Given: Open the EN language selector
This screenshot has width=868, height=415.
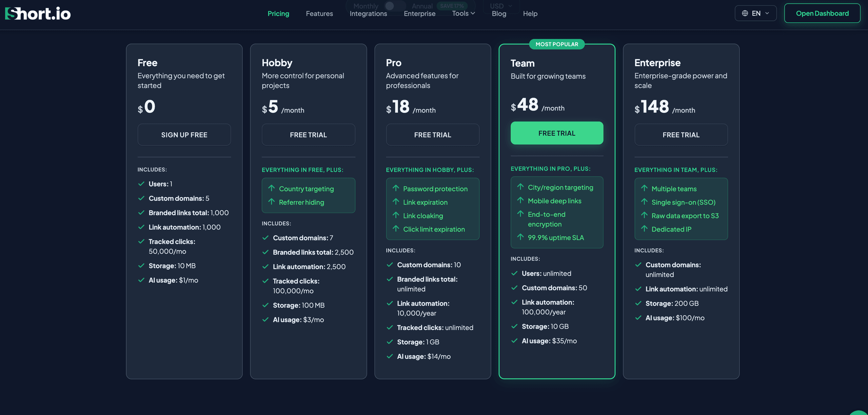Looking at the screenshot, I should point(755,13).
